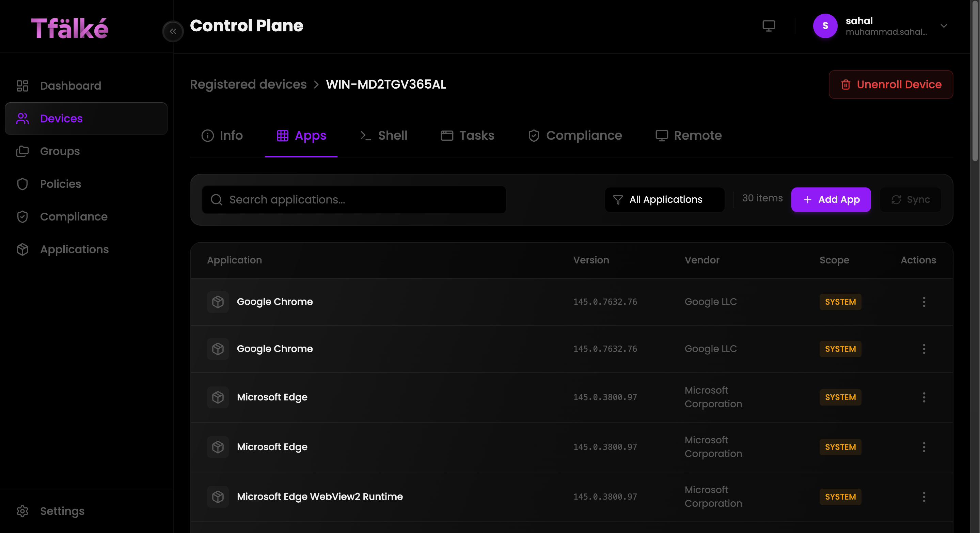Screen dimensions: 980x533
Task: Click 'Google LLC' in the second Google Chrome row
Action: (x=711, y=349)
